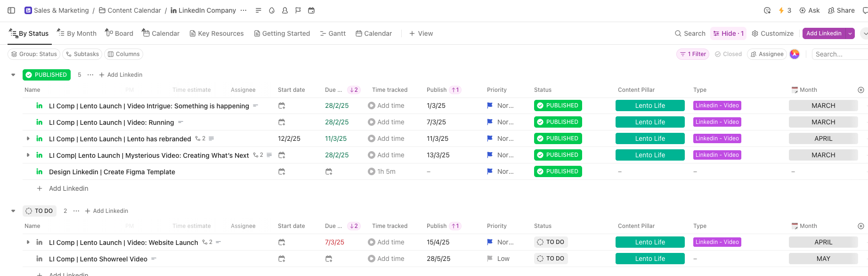Expand subtasks of Lento has rebranded task
The image size is (868, 276).
pyautogui.click(x=28, y=139)
